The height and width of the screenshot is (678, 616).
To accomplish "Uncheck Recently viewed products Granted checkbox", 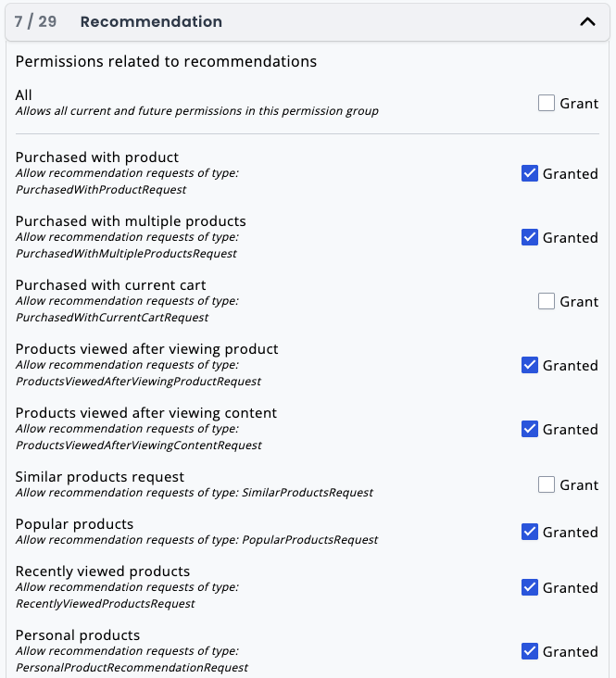I will click(x=530, y=587).
